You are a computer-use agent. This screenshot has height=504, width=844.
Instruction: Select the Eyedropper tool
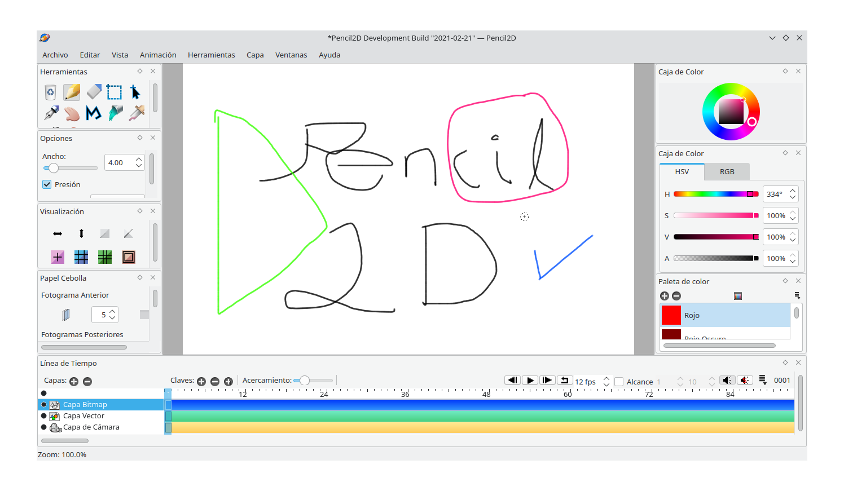point(137,113)
